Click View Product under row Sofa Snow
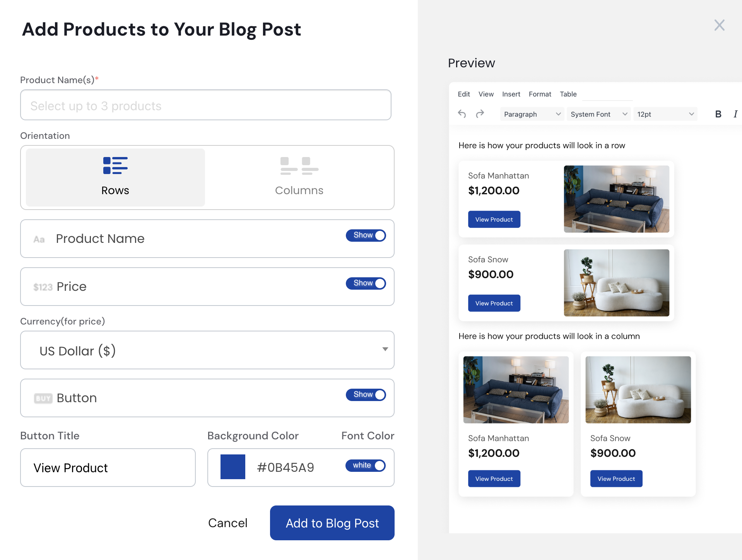Image resolution: width=742 pixels, height=560 pixels. (494, 303)
